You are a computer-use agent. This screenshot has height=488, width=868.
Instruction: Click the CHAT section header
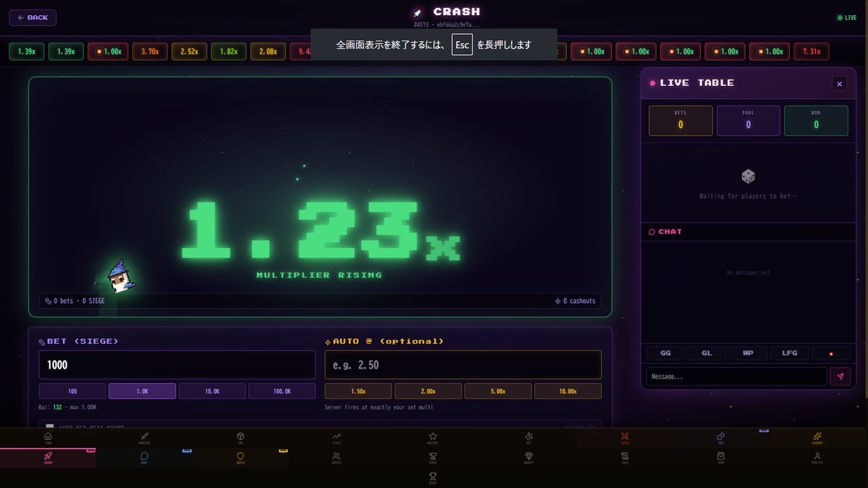point(665,232)
